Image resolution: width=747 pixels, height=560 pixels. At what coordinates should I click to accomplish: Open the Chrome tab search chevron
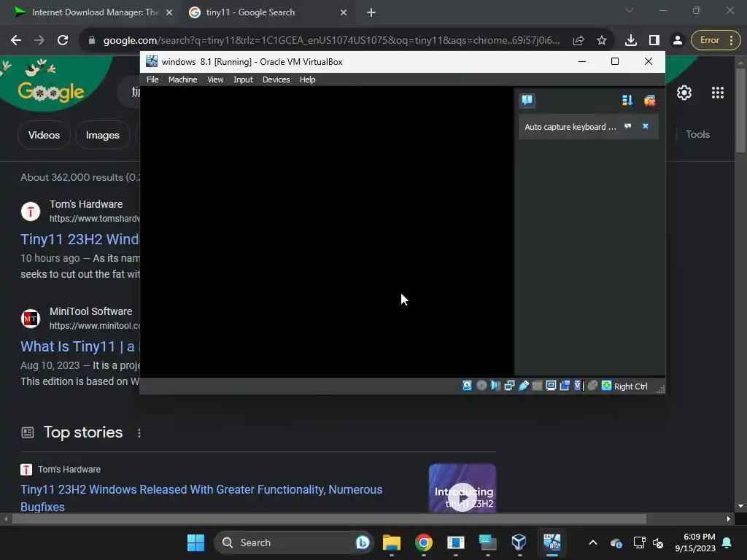pos(630,10)
